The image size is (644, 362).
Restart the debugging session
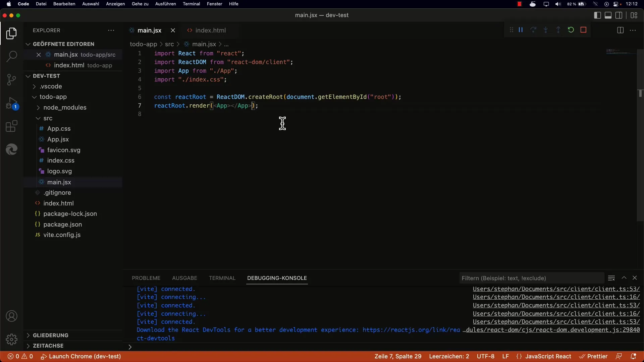click(x=571, y=30)
